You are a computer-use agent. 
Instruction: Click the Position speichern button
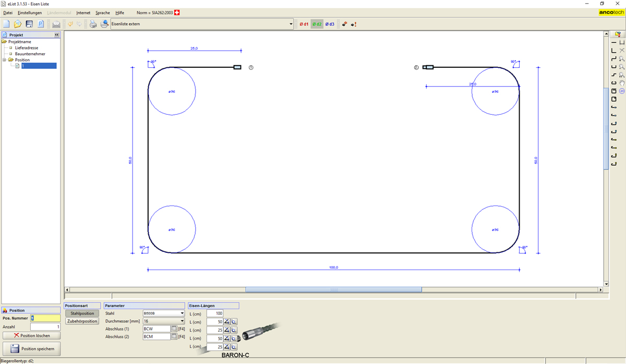pos(32,349)
